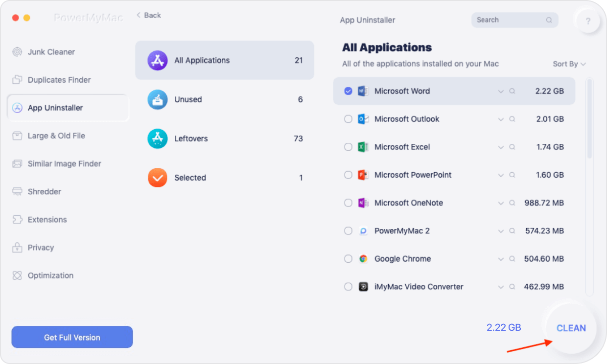Click magnifier icon next to PowerMyMac 2
The image size is (607, 364).
click(512, 231)
